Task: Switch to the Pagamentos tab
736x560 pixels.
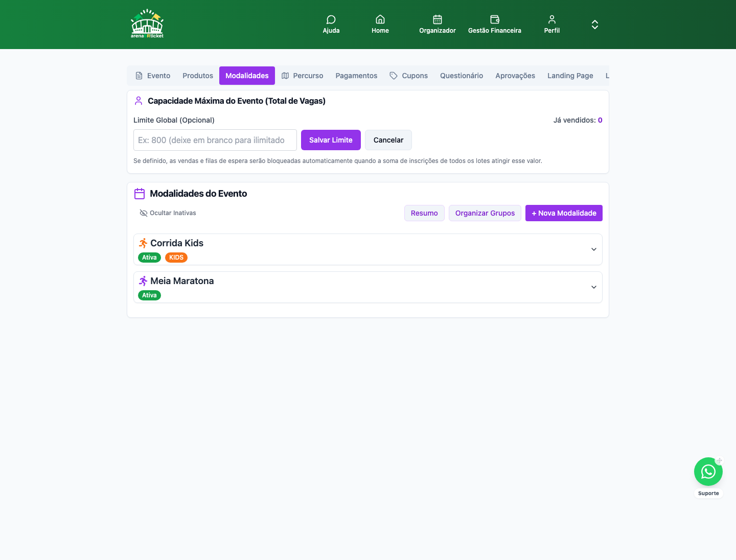Action: pos(356,76)
